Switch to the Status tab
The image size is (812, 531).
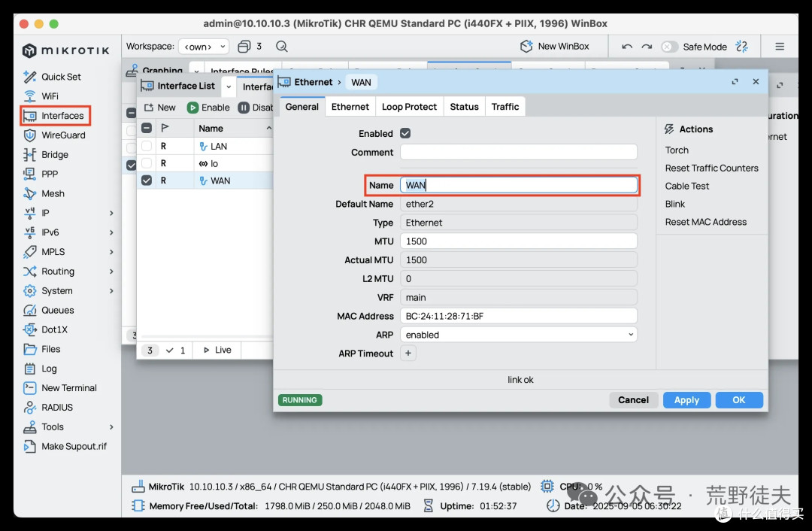click(x=464, y=107)
